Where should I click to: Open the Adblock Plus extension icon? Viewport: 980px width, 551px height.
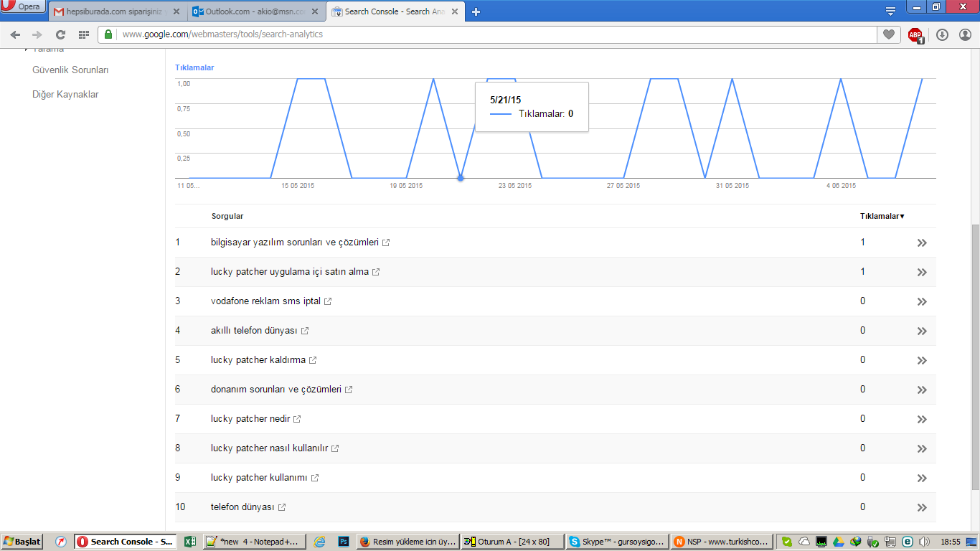(x=915, y=34)
